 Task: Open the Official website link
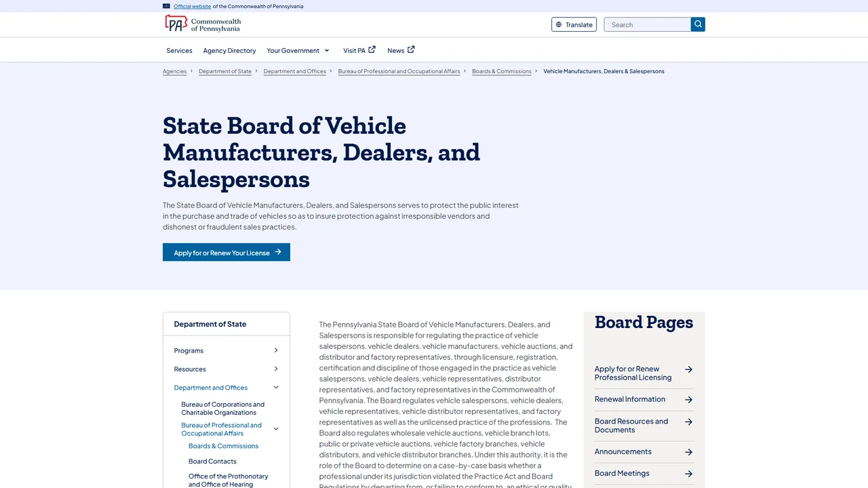tap(192, 6)
